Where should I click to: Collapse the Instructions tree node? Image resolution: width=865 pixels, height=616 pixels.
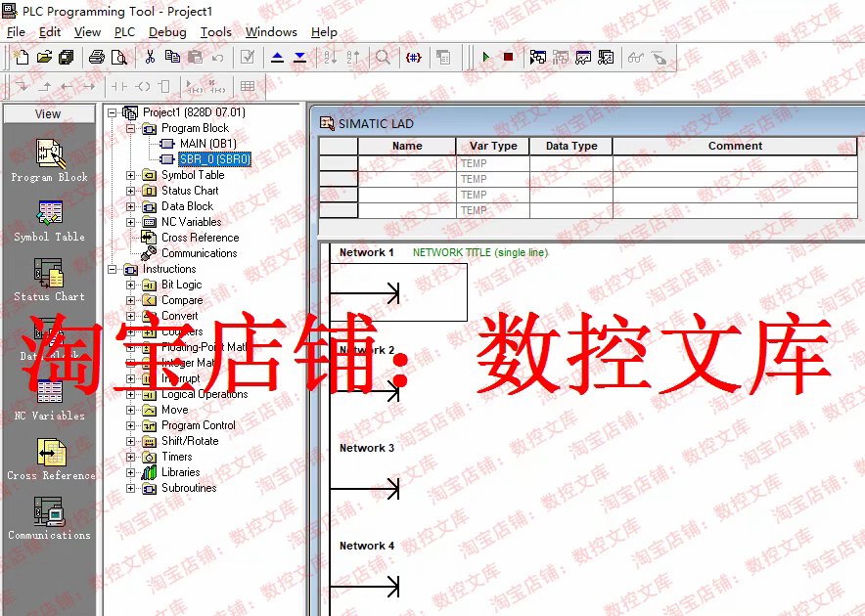112,269
